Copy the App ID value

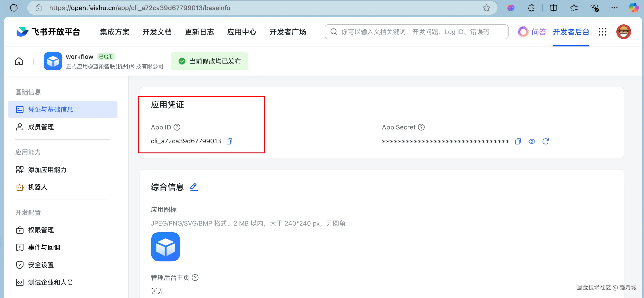[229, 141]
